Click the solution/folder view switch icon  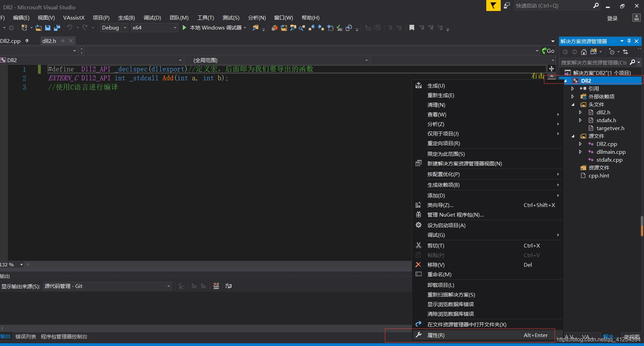(593, 52)
